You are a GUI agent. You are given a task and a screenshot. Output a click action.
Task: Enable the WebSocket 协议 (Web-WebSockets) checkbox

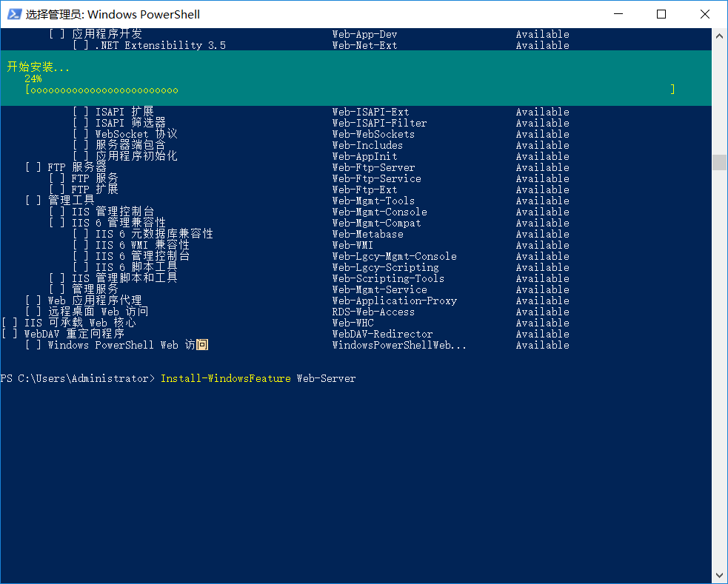tap(79, 134)
